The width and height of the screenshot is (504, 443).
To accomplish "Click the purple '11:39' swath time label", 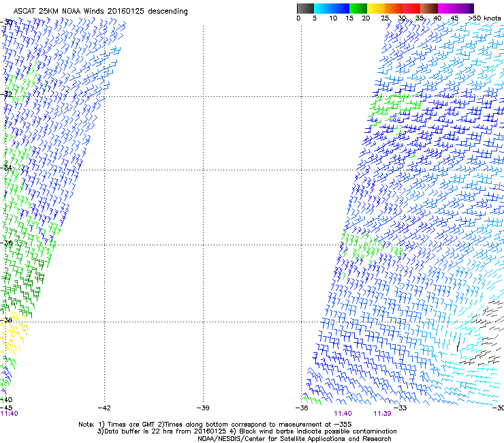I will point(383,414).
